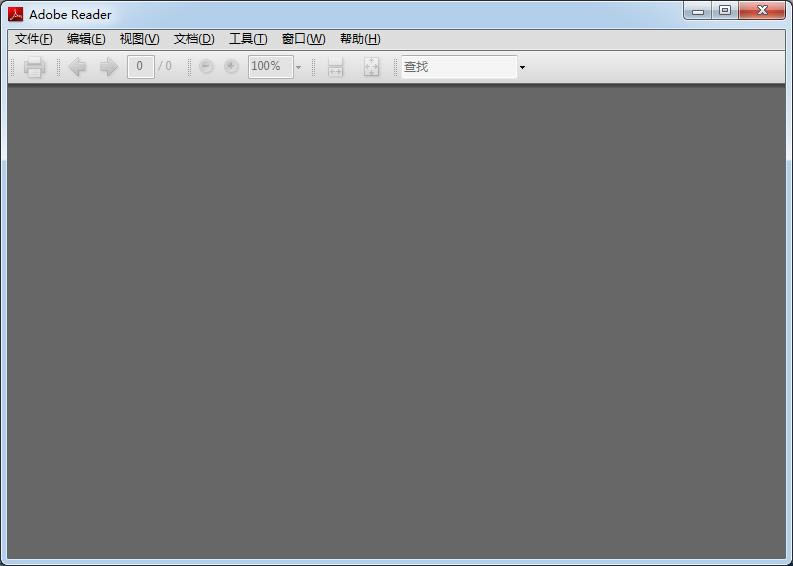Click the page number input field
Viewport: 793px width, 566px height.
click(141, 67)
